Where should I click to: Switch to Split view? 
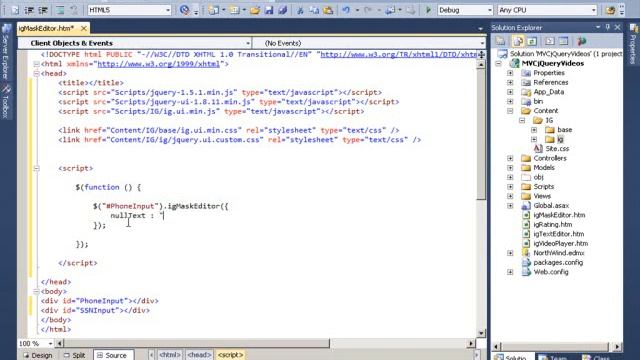tap(74, 356)
